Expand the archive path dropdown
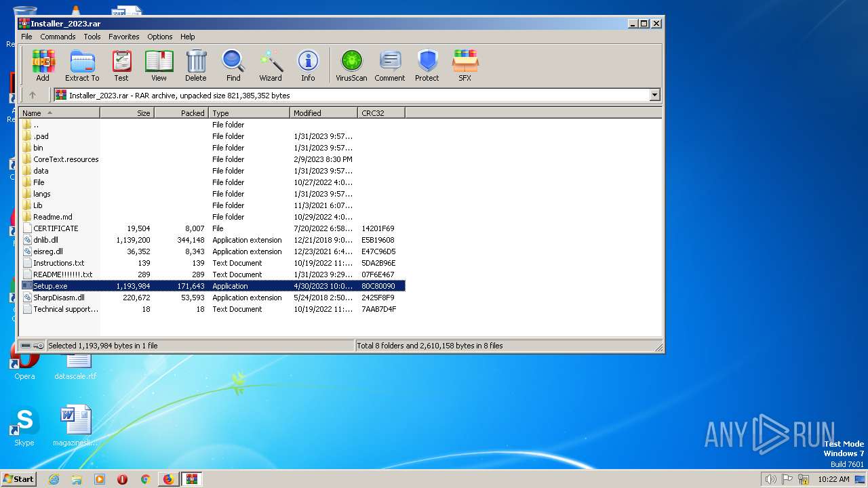Image resolution: width=868 pixels, height=488 pixels. [654, 95]
